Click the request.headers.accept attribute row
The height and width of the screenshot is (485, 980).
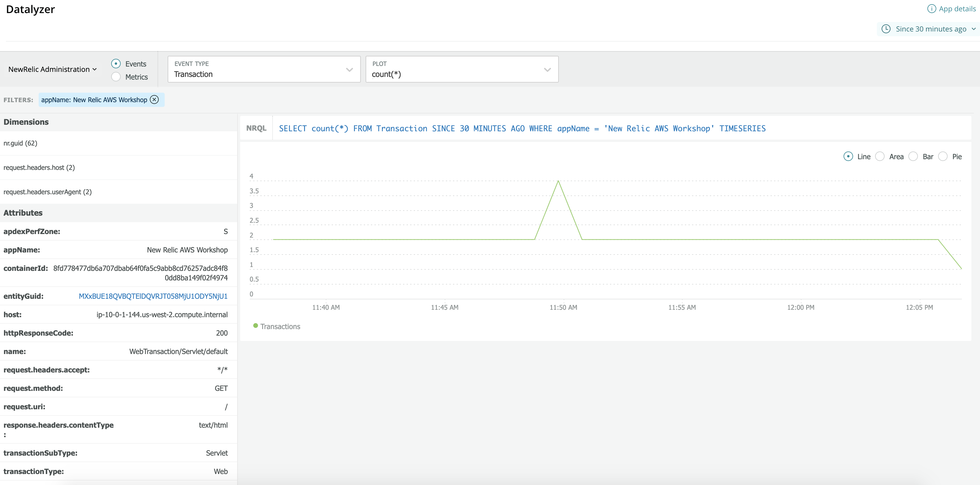click(118, 370)
